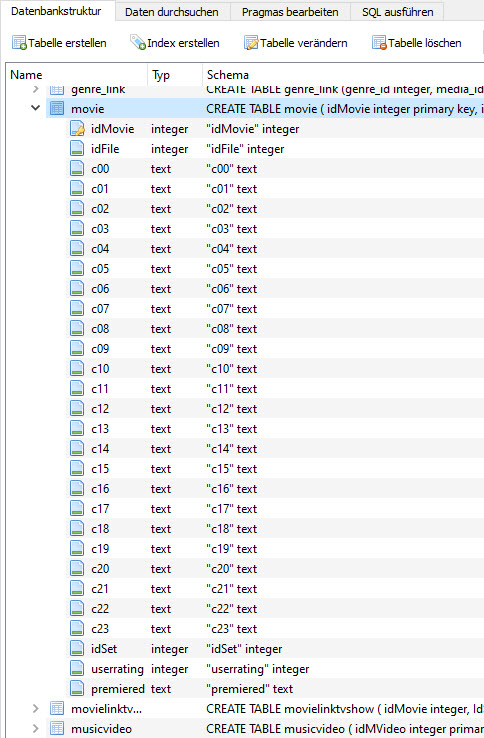Select the idMovie primary key field icon
484x738 pixels.
(x=77, y=129)
